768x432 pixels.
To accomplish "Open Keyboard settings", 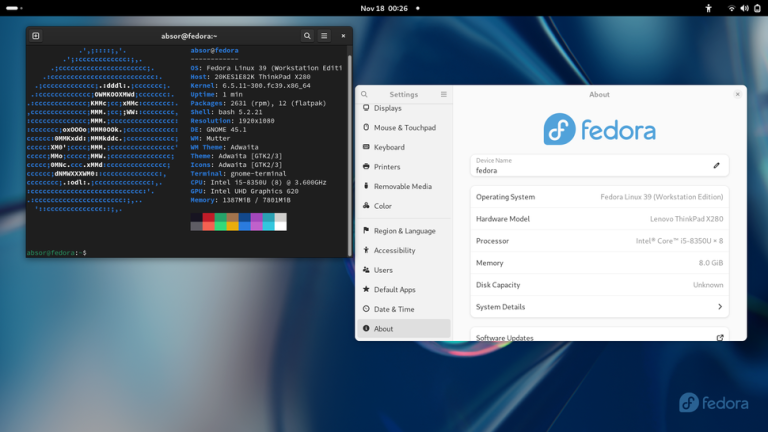I will pyautogui.click(x=389, y=147).
